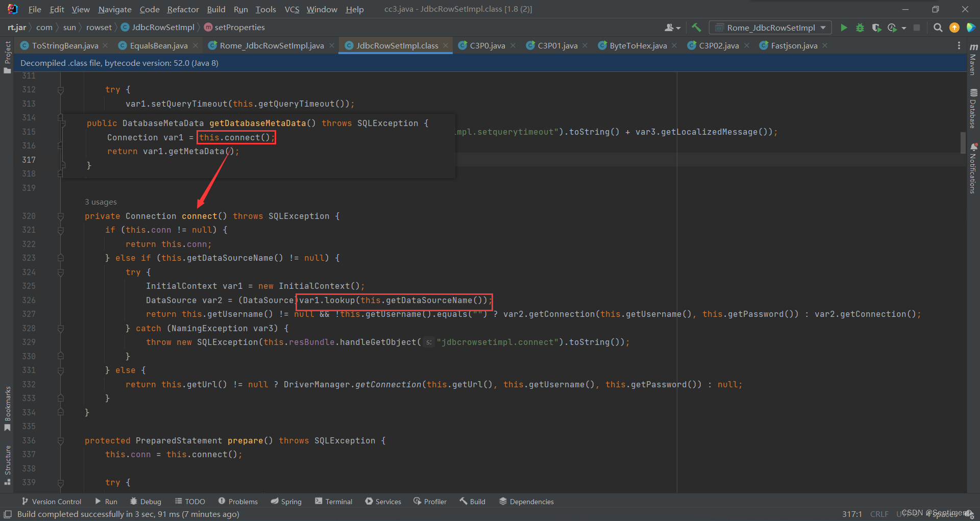Image resolution: width=980 pixels, height=521 pixels.
Task: Switch to the C3P01.java tab
Action: click(x=557, y=45)
